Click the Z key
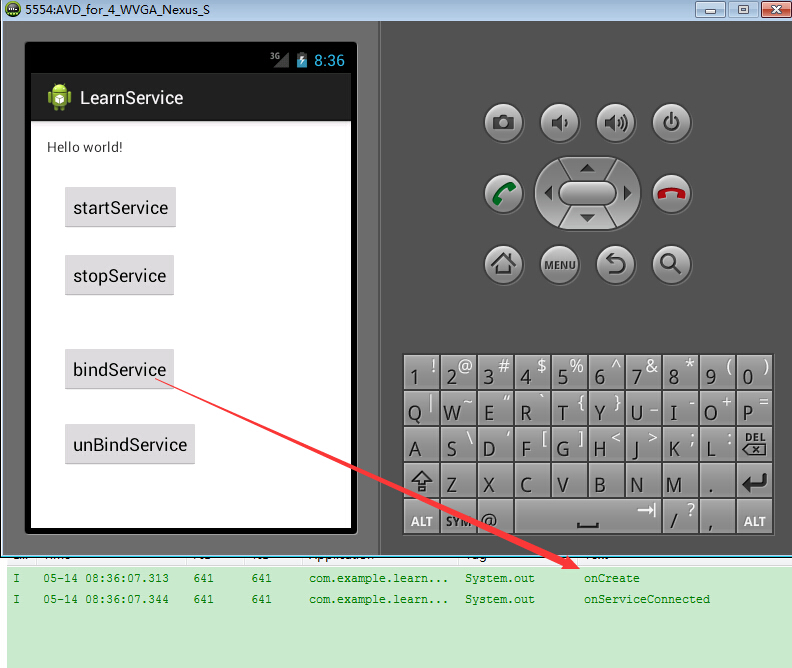Viewport: 792px width, 668px height. point(459,481)
